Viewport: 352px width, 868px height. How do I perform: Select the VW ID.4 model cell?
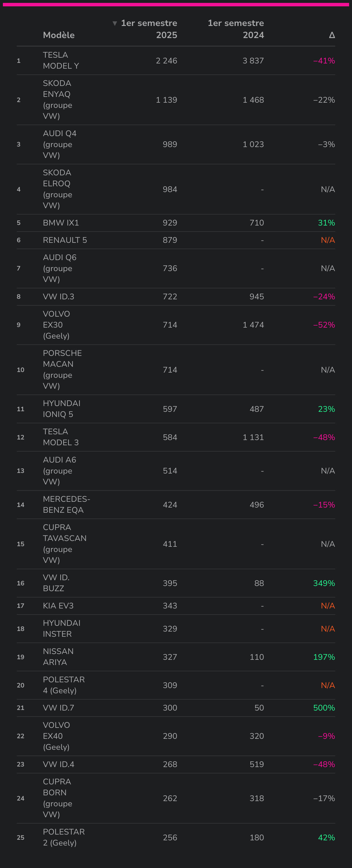click(58, 764)
